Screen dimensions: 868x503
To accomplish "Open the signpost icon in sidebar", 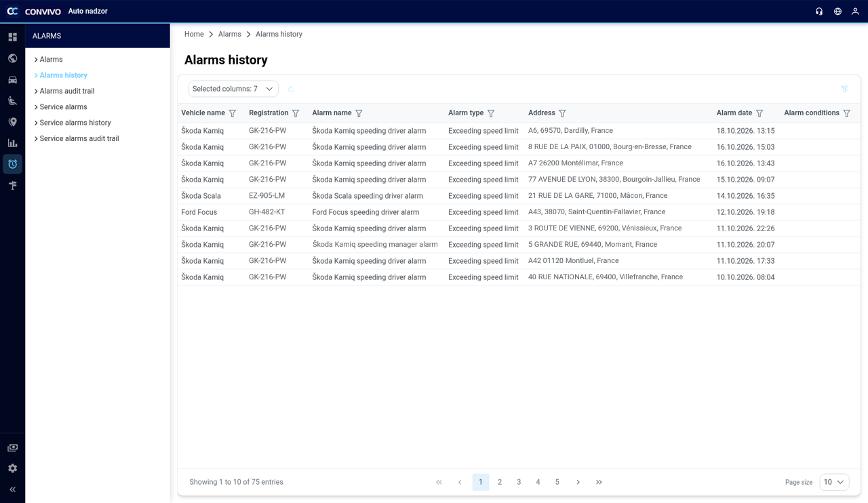I will [x=12, y=185].
